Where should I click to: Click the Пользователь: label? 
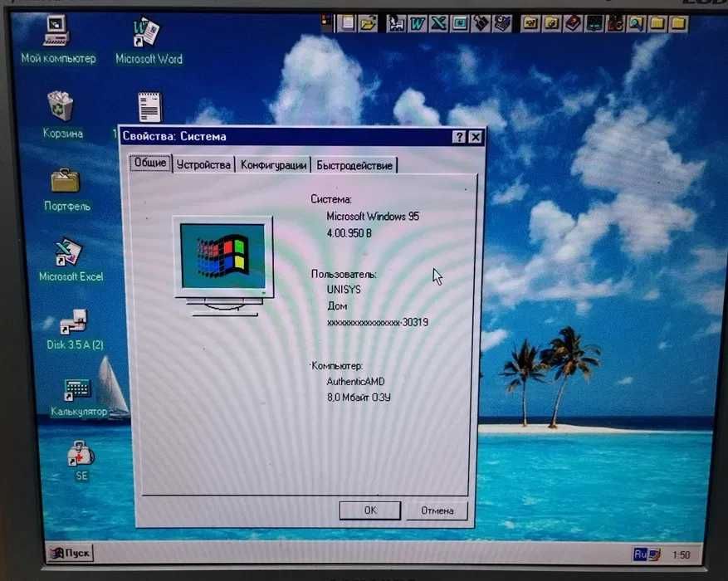pos(344,274)
